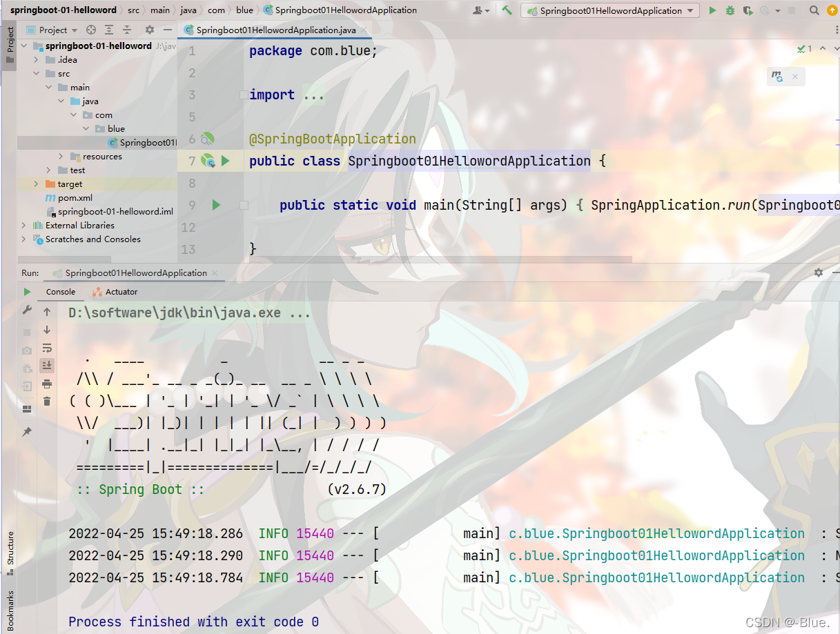This screenshot has height=634, width=840.
Task: Open the Bookmarks tool window sidebar tab
Action: (10, 610)
